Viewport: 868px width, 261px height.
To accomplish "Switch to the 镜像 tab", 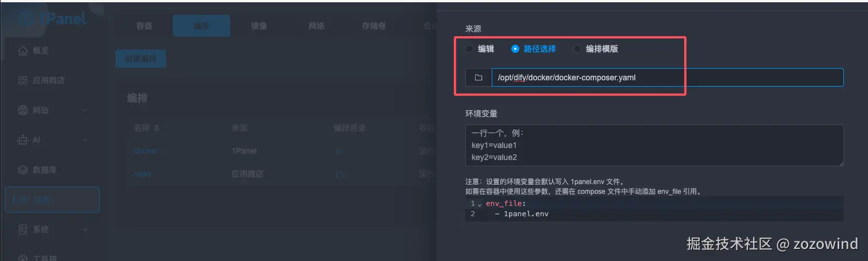I will [259, 26].
